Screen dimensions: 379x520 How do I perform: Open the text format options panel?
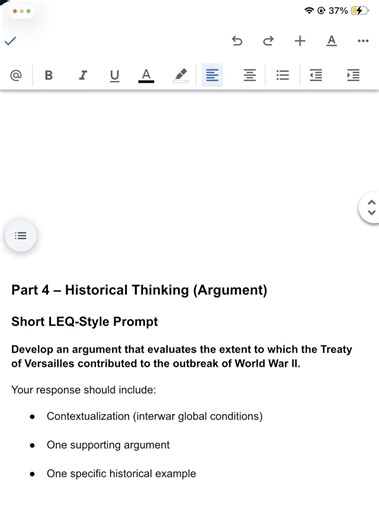click(331, 41)
